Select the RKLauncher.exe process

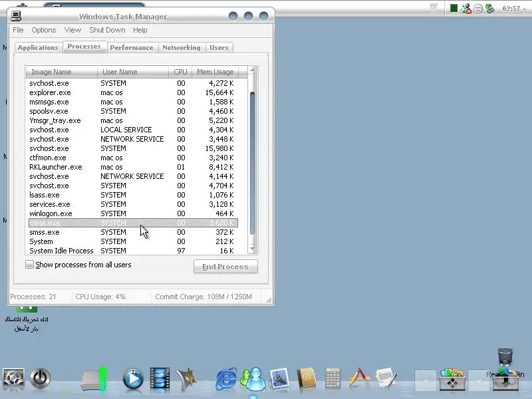pyautogui.click(x=134, y=167)
